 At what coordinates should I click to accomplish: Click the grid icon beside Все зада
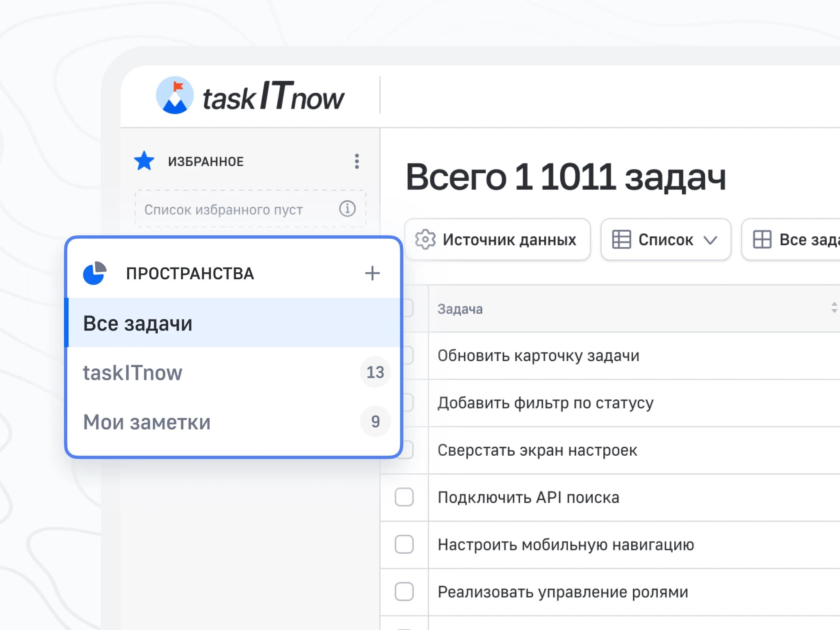point(762,240)
